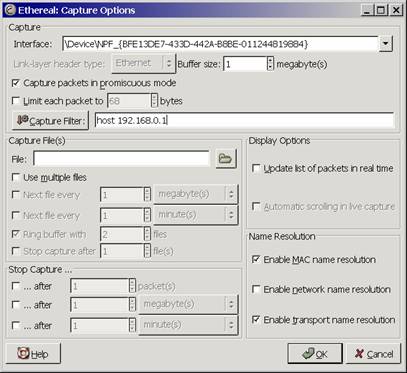Image resolution: width=407 pixels, height=373 pixels.
Task: Click the Help lifebuoy button
Action: pos(33,354)
